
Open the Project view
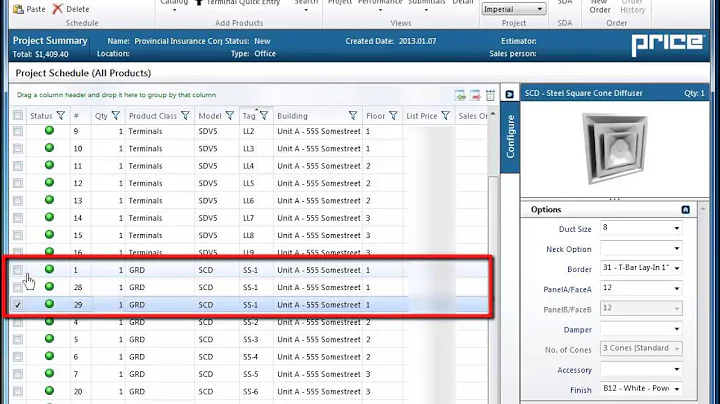340,3
